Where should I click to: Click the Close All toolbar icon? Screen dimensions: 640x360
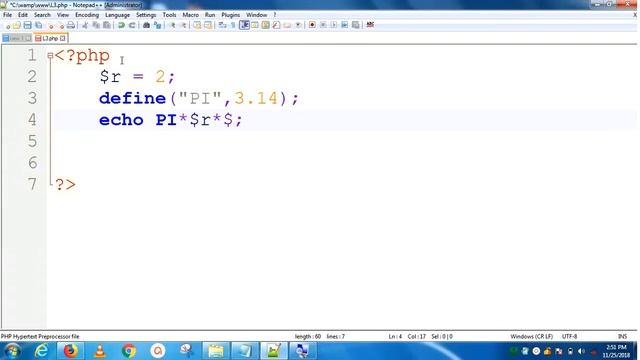pos(61,25)
